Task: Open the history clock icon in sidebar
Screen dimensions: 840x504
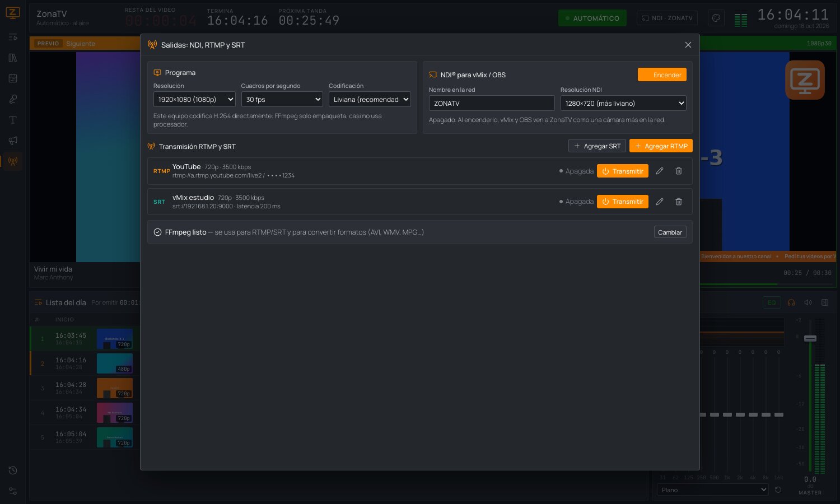Action: (13, 470)
